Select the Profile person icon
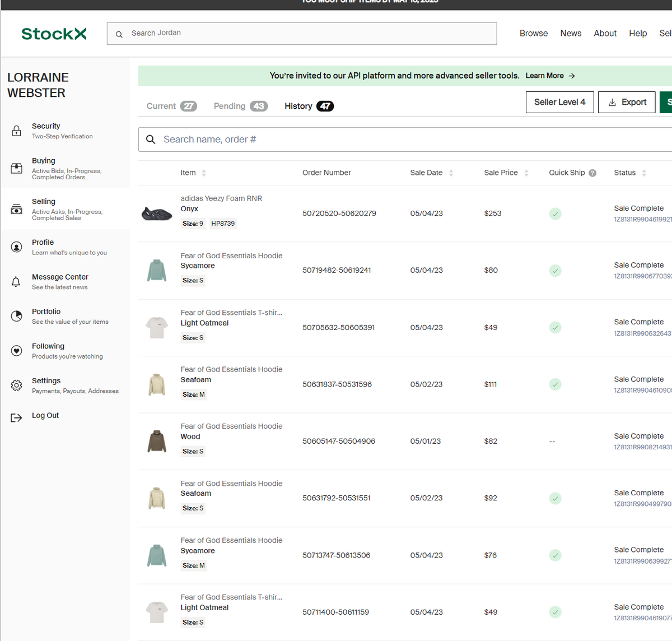 (17, 247)
